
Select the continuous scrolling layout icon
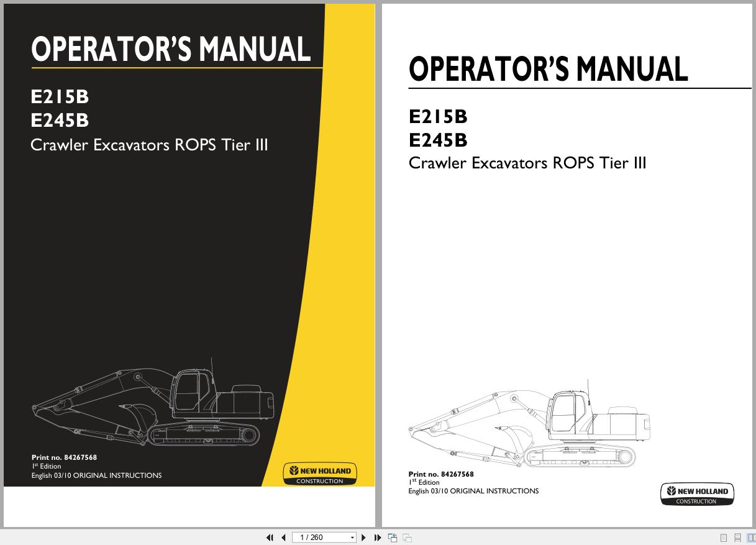(738, 537)
